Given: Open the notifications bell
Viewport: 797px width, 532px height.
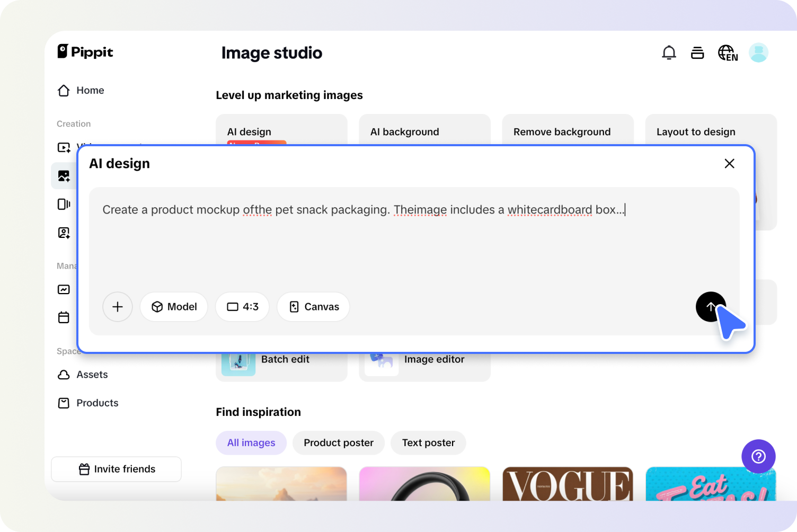Looking at the screenshot, I should point(669,52).
